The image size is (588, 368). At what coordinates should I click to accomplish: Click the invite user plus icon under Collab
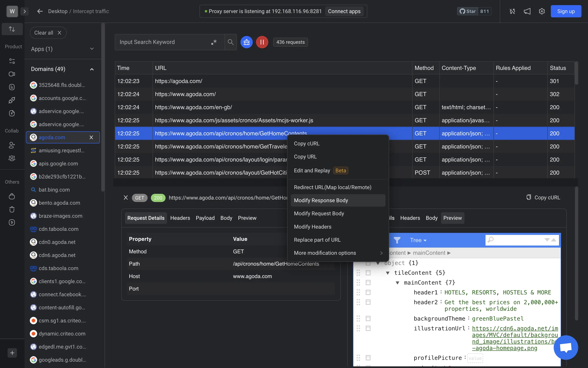click(x=12, y=145)
